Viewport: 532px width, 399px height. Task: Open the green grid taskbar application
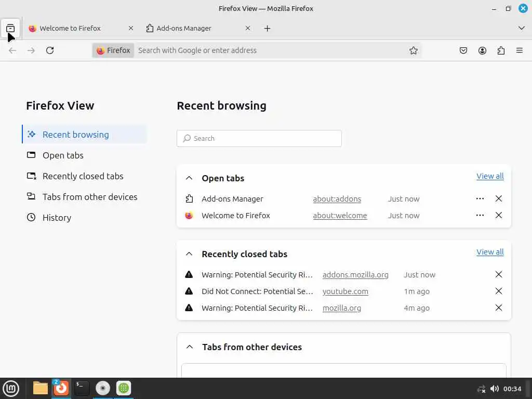[x=124, y=388]
